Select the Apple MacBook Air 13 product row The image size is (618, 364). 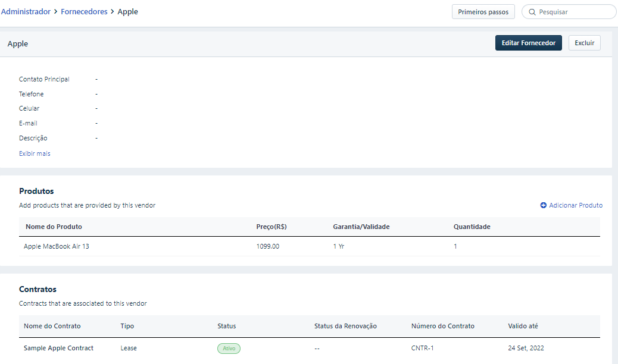[310, 246]
